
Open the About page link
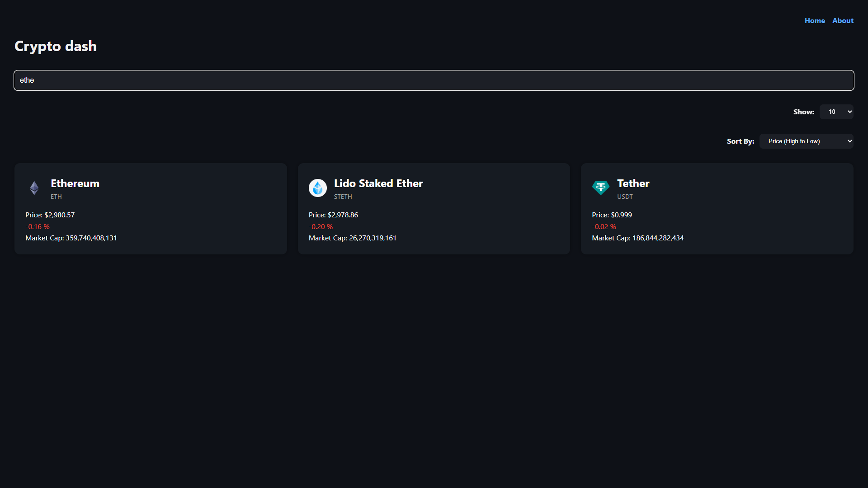coord(843,21)
